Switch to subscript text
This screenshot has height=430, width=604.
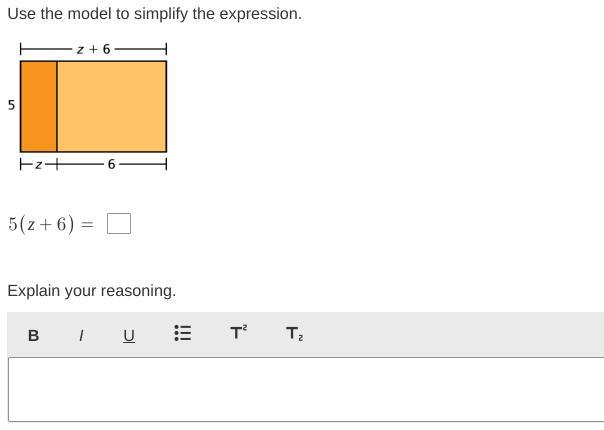click(x=294, y=334)
